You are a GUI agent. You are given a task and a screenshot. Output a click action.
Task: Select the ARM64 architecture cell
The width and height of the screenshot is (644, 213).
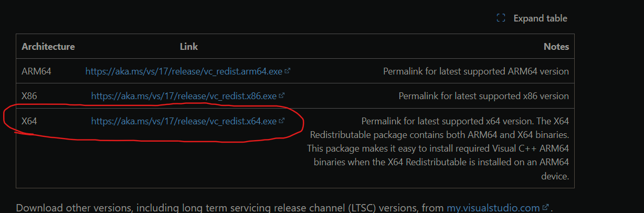point(36,71)
